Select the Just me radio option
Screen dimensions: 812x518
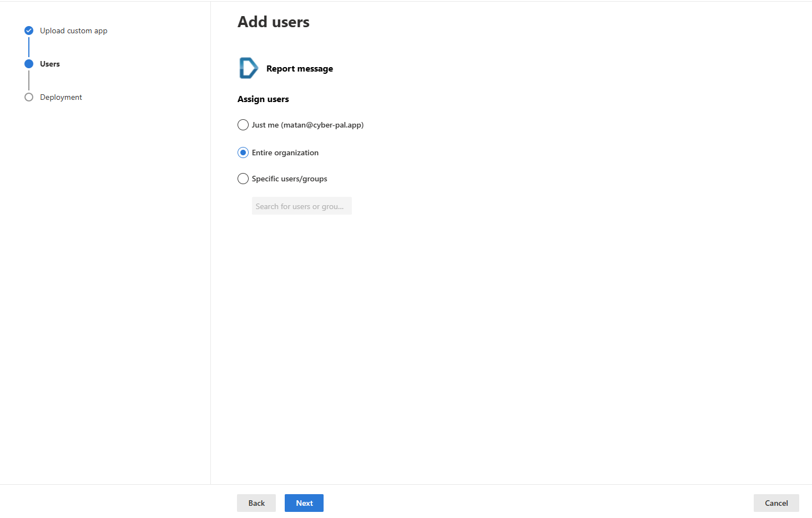pyautogui.click(x=243, y=125)
